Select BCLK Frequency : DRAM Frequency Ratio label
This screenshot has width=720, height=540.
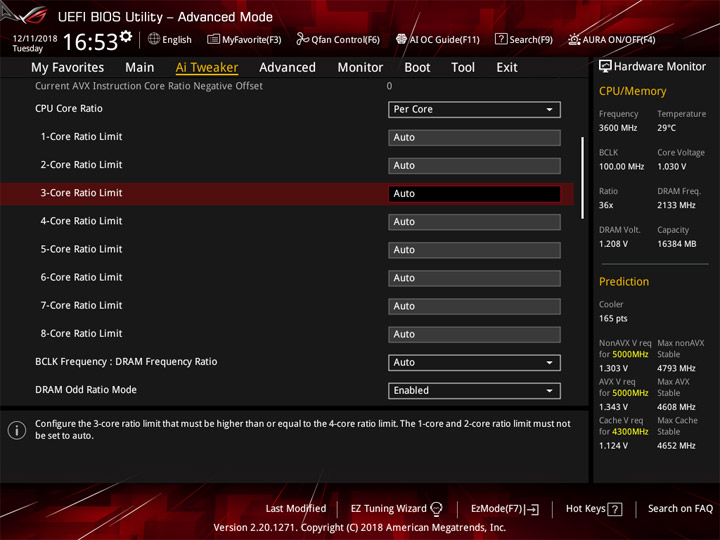coord(126,362)
